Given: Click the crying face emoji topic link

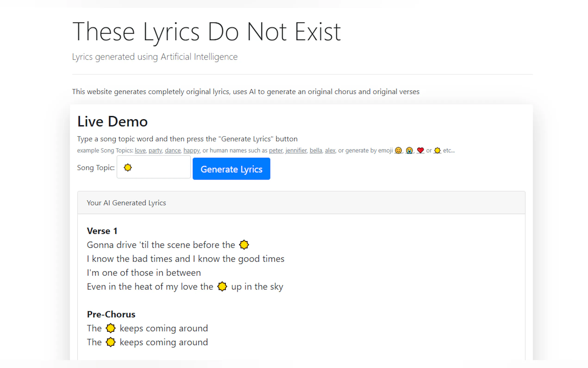Looking at the screenshot, I should [x=409, y=150].
